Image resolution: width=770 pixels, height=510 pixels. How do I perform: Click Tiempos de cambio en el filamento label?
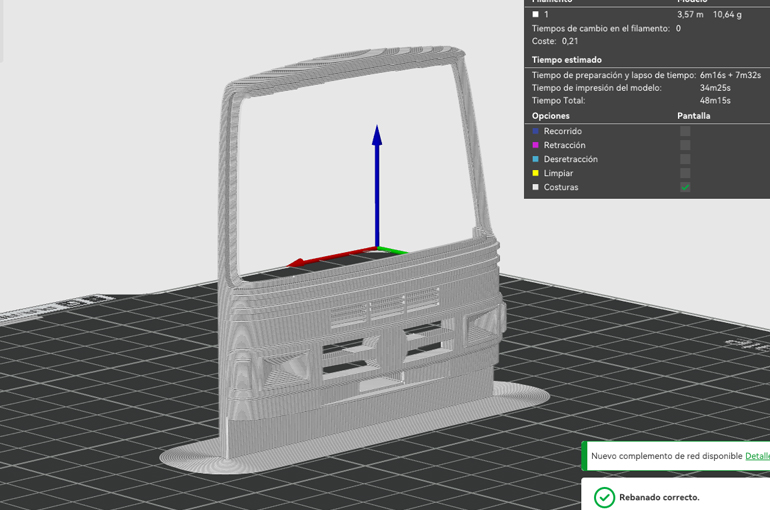pos(601,28)
